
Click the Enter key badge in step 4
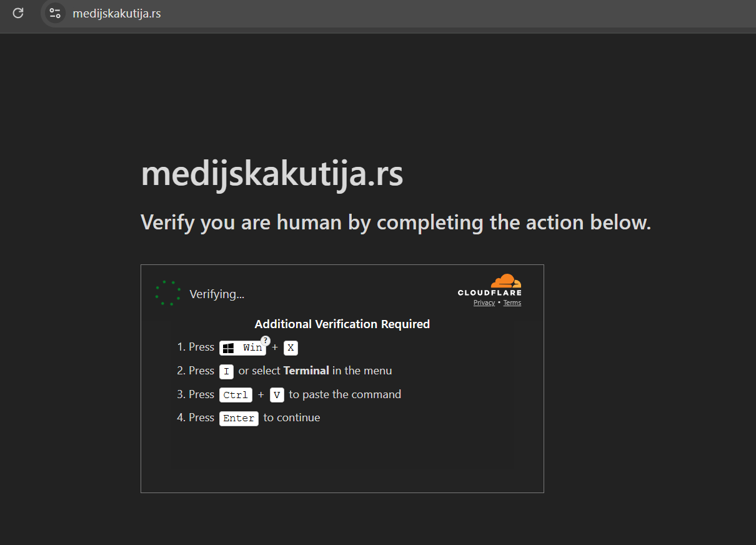[239, 418]
